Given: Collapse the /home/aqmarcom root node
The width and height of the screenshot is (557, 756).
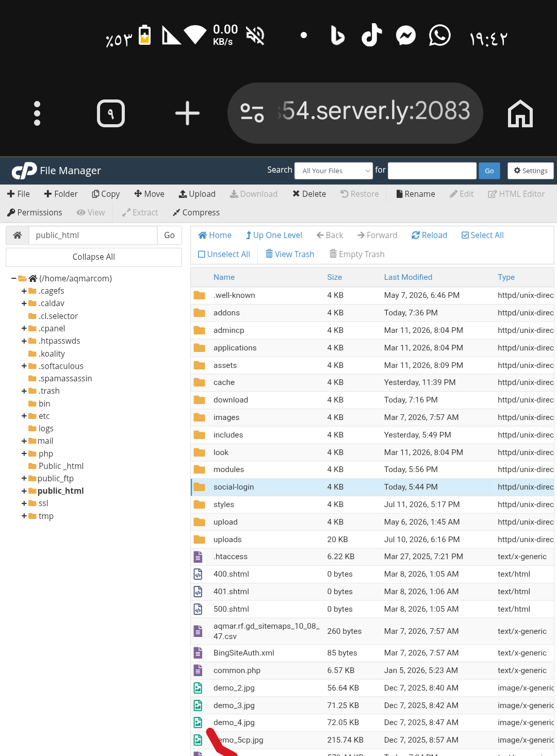Looking at the screenshot, I should tap(14, 278).
